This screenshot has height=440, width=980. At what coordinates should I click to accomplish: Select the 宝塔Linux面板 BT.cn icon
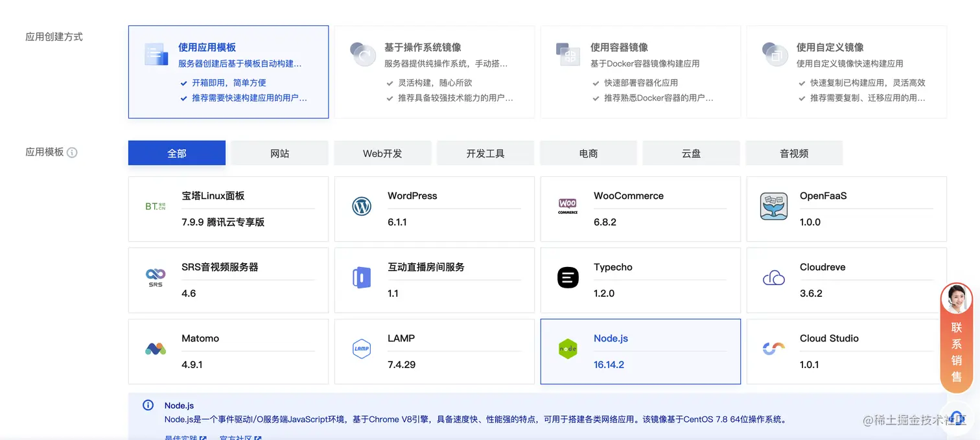tap(156, 207)
